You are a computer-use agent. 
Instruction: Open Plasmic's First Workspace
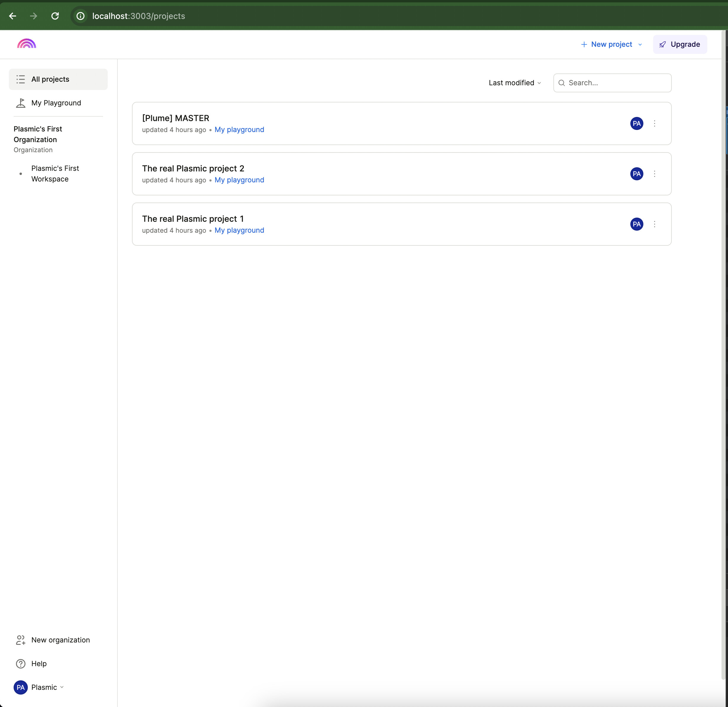[x=55, y=173]
